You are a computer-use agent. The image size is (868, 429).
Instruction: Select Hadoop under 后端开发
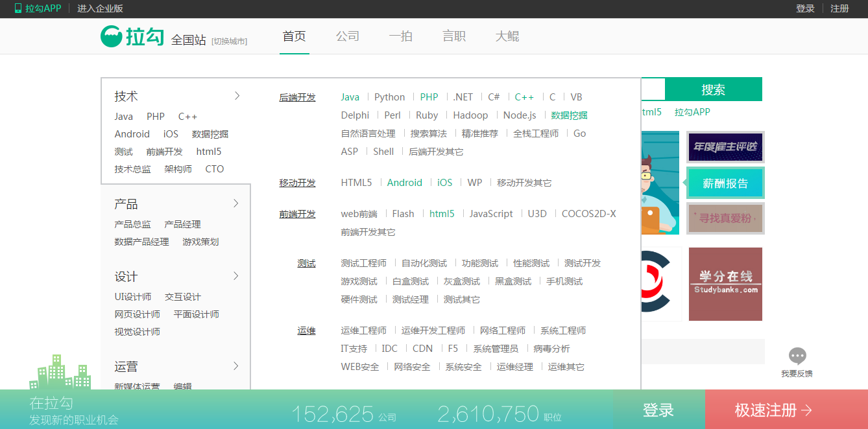click(x=470, y=115)
